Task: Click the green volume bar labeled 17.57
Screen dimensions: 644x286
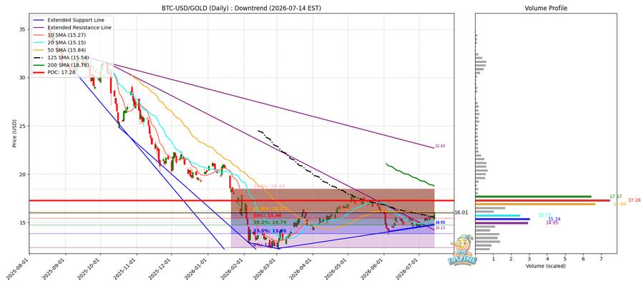Action: [533, 197]
